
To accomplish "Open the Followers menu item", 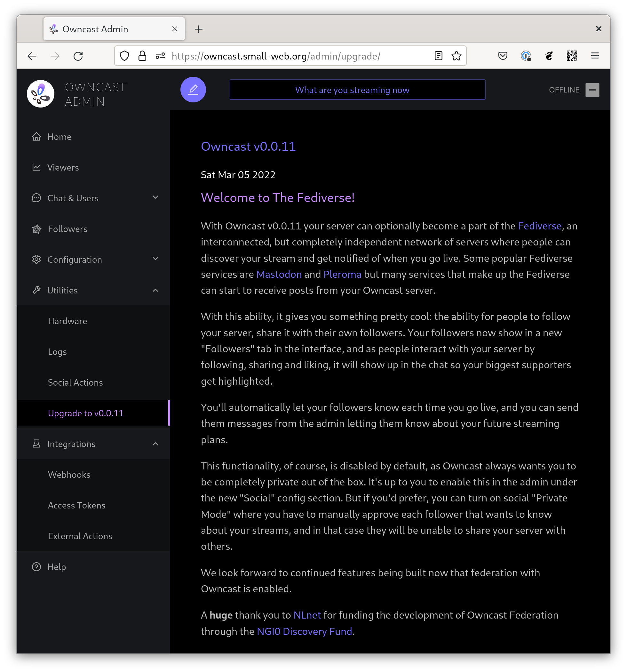I will (x=67, y=229).
